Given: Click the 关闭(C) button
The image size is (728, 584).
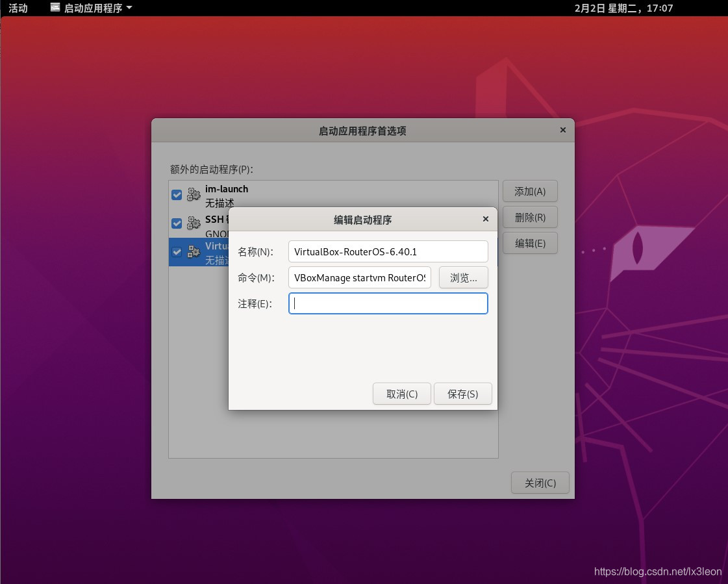Looking at the screenshot, I should point(540,483).
